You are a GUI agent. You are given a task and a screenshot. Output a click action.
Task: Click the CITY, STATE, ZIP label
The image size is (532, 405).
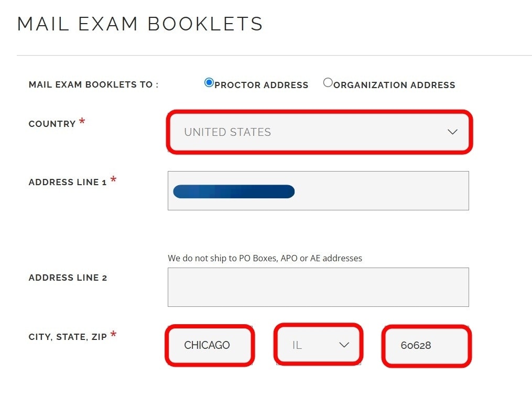(x=68, y=337)
